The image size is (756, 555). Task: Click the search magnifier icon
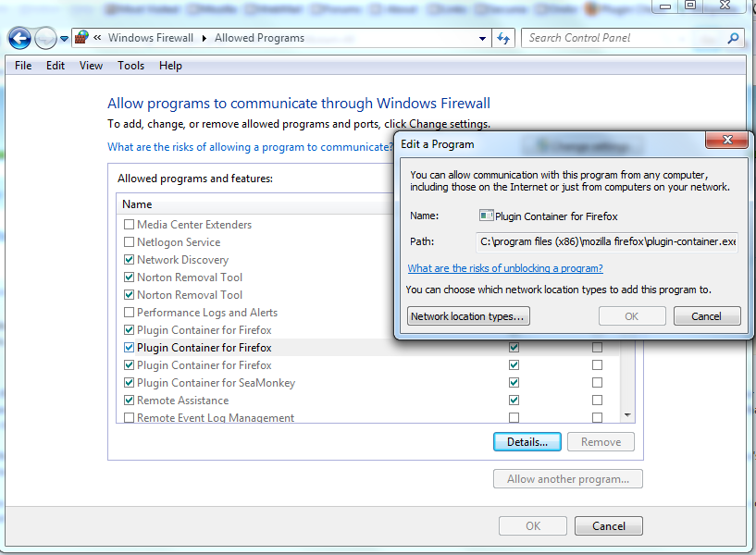[733, 38]
